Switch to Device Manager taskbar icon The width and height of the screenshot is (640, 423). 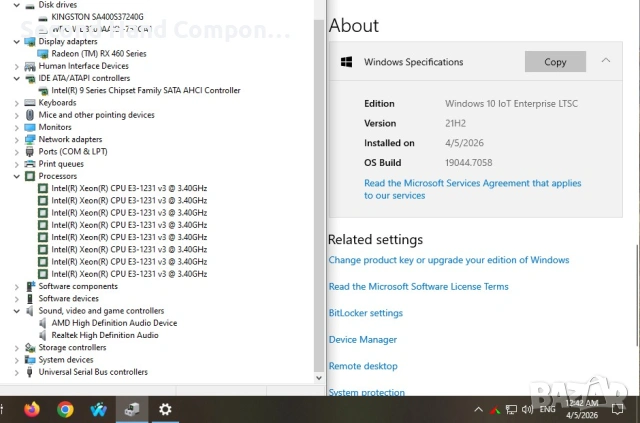click(x=131, y=409)
